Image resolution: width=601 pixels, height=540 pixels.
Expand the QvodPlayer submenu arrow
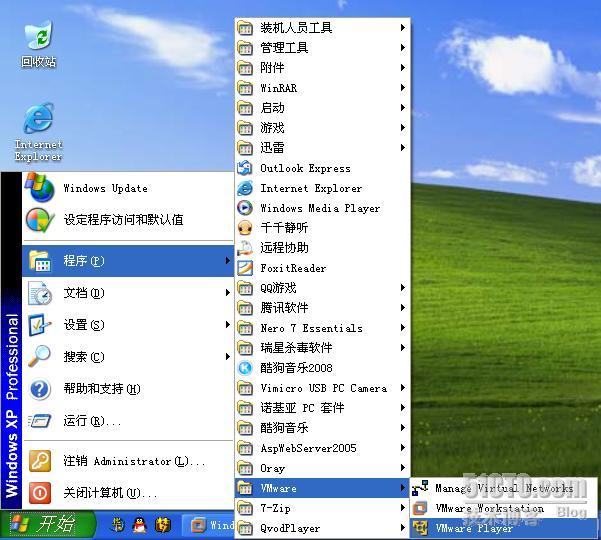tap(402, 528)
